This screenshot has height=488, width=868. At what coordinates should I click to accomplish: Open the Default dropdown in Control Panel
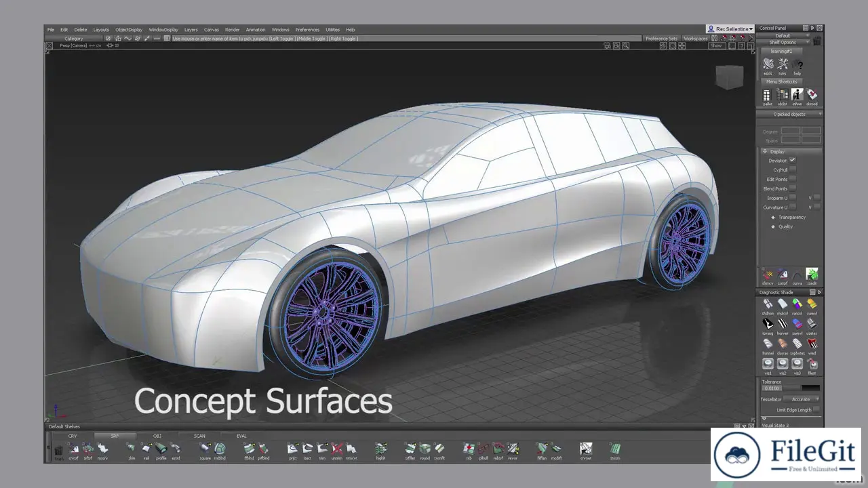point(784,35)
